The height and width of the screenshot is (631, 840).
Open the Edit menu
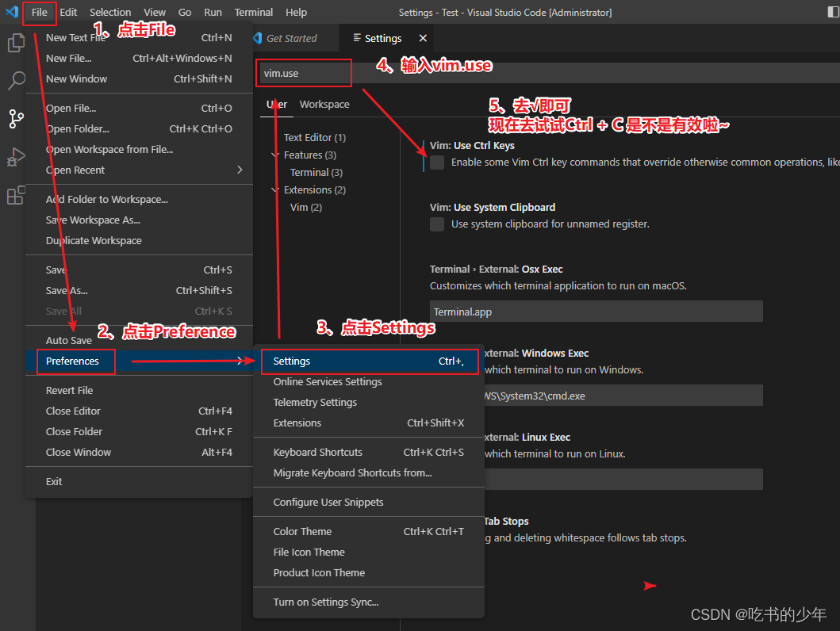point(68,12)
